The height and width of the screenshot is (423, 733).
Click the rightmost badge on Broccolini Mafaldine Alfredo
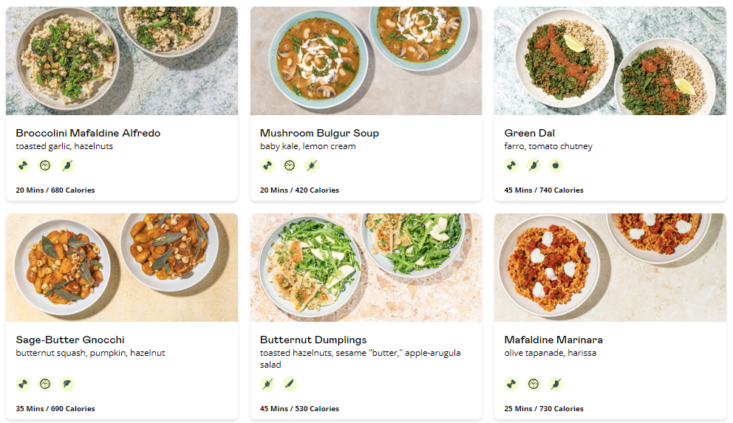67,166
